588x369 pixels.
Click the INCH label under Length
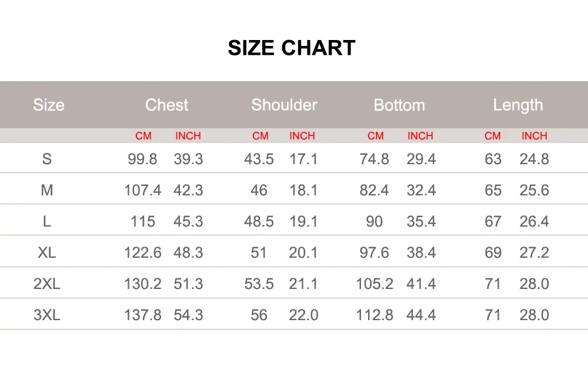point(534,136)
